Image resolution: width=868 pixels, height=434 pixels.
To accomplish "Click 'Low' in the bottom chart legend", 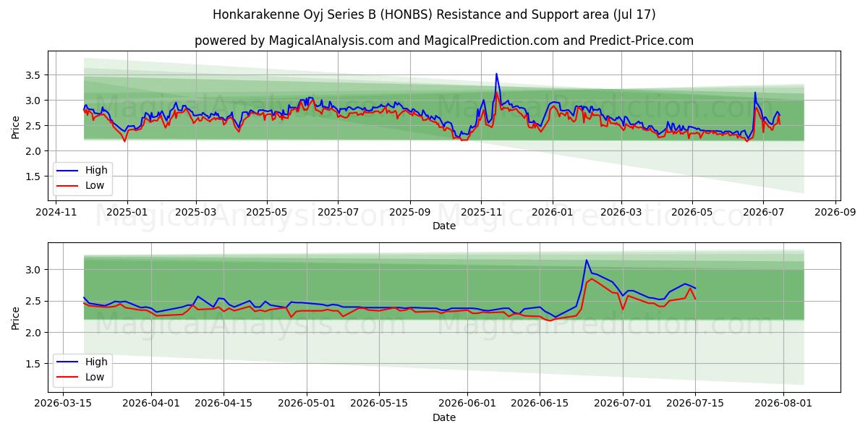I will [x=95, y=377].
